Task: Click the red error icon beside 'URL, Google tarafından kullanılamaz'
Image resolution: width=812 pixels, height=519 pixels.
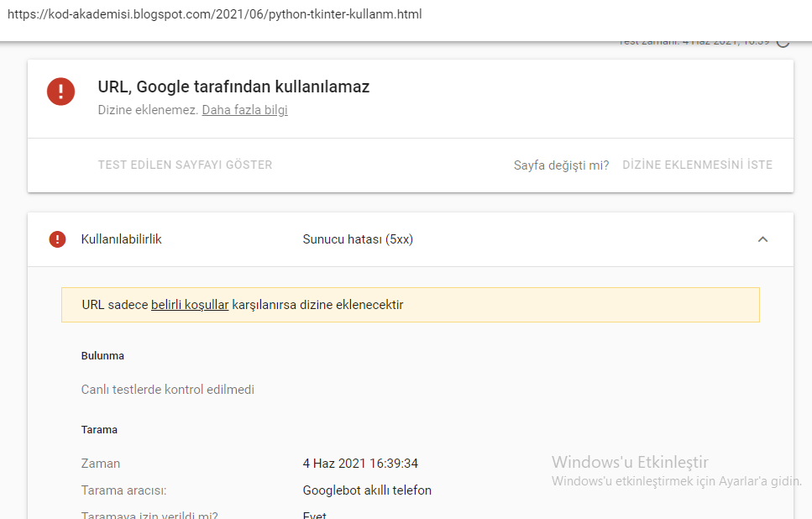Action: pyautogui.click(x=60, y=92)
